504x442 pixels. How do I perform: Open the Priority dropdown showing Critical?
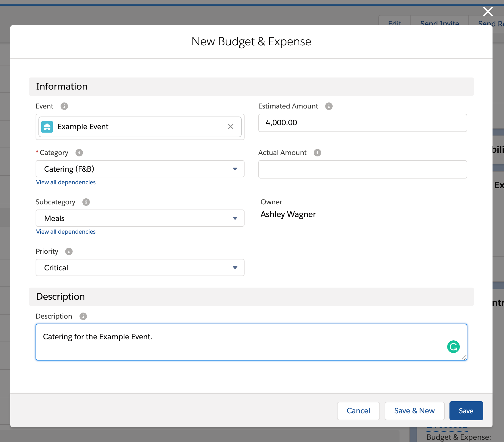pyautogui.click(x=140, y=267)
